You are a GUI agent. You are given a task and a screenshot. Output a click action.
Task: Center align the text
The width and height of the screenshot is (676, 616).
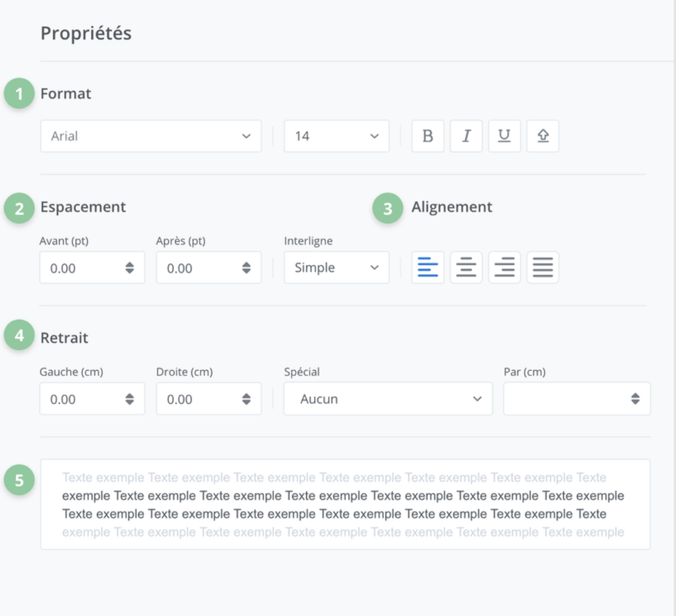[466, 267]
